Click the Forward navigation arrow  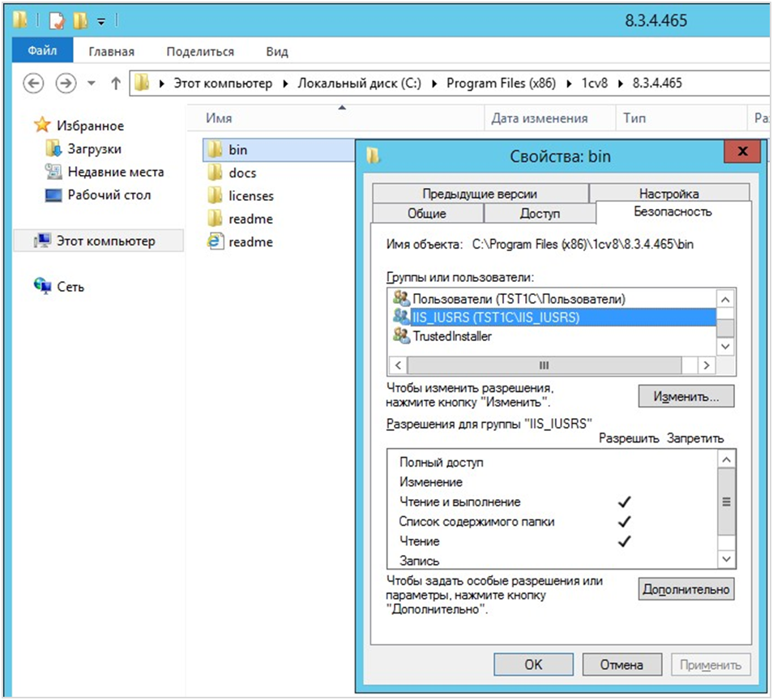pyautogui.click(x=65, y=83)
